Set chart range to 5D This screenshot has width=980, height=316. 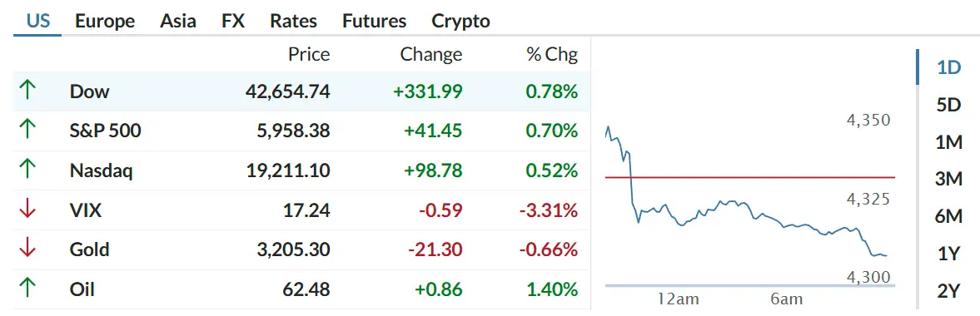tap(948, 105)
